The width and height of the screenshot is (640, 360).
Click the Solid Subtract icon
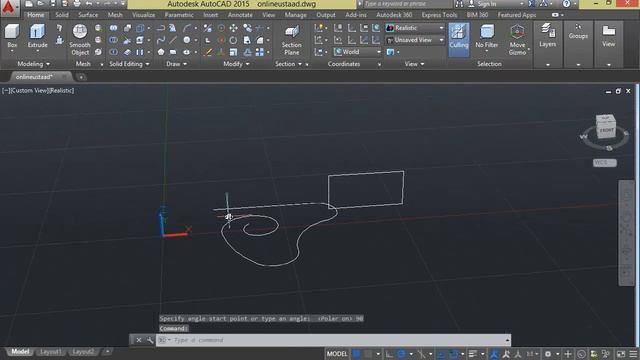pos(113,40)
